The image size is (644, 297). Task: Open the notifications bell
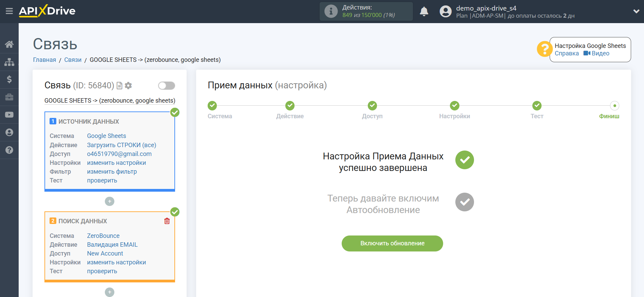pyautogui.click(x=424, y=12)
